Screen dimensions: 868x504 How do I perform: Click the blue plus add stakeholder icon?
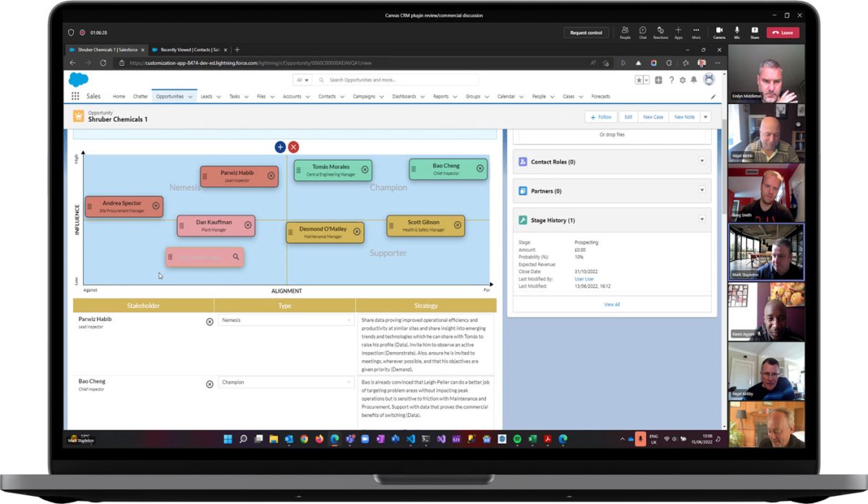coord(280,147)
